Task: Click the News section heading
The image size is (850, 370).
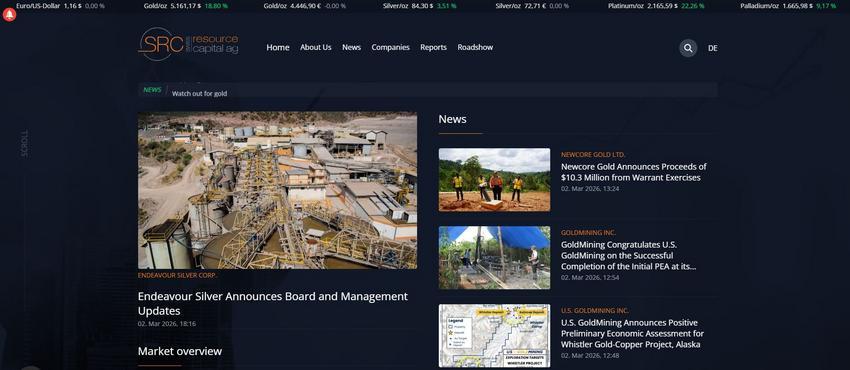Action: (453, 119)
